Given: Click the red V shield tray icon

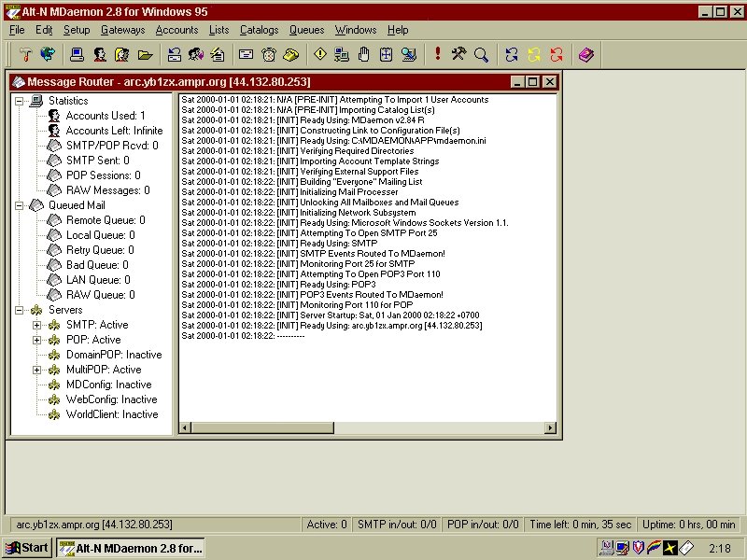Looking at the screenshot, I should (x=638, y=548).
